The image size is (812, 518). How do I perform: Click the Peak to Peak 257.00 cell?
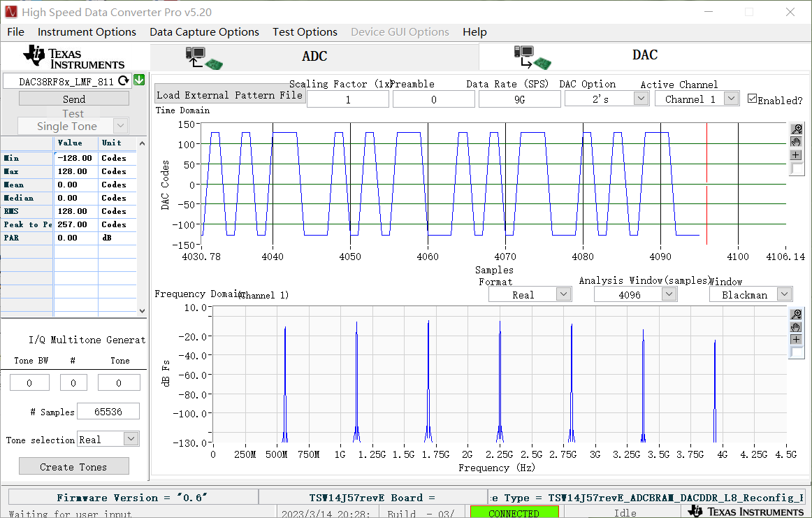pos(75,224)
